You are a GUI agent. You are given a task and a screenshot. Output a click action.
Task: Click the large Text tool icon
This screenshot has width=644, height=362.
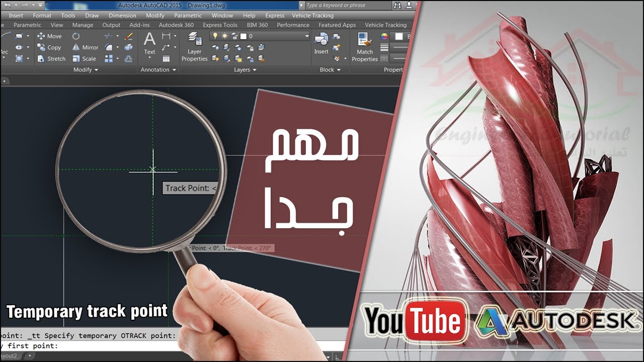point(149,40)
